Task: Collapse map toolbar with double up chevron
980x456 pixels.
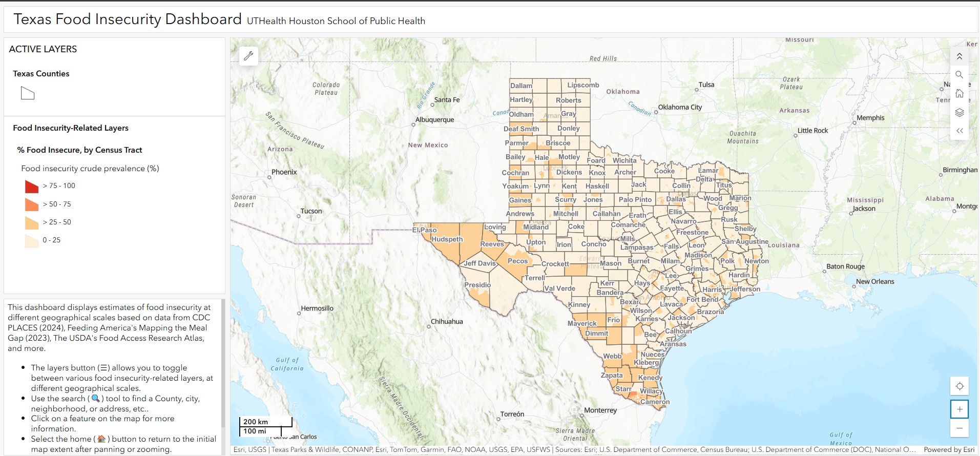Action: [959, 56]
